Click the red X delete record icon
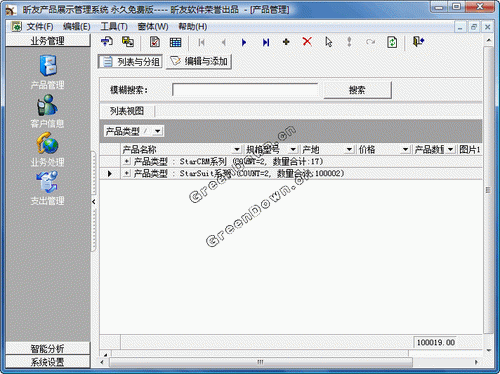Image resolution: width=500 pixels, height=374 pixels. [307, 42]
